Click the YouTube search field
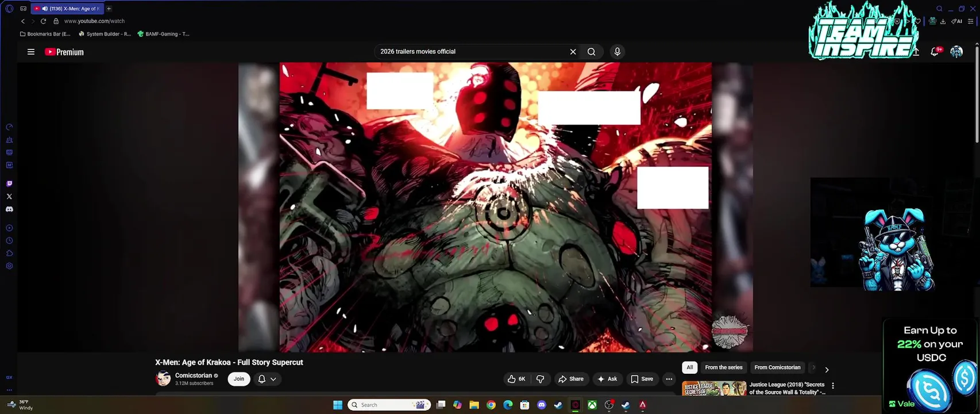 coord(471,52)
